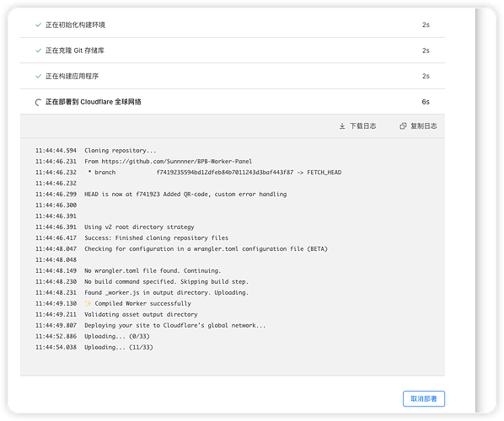The height and width of the screenshot is (421, 504).
Task: Select 'No wrangler.toml file found. Continuing.'
Action: tap(153, 270)
